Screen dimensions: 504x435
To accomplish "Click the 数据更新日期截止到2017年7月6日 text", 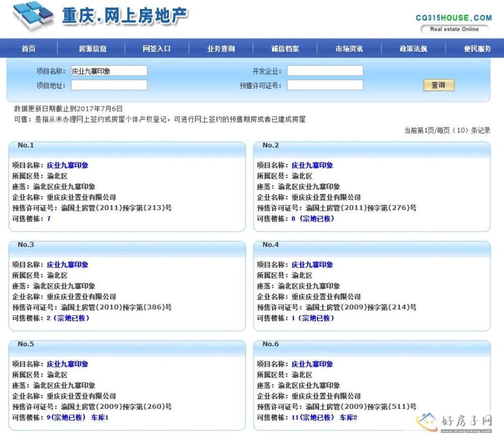I will click(x=68, y=109).
